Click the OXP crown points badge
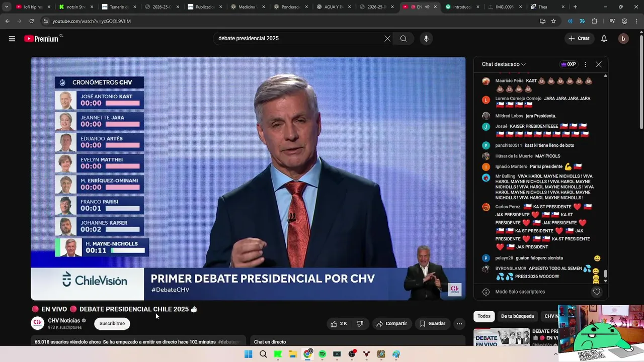Viewport: 644px width, 362px height. (568, 64)
